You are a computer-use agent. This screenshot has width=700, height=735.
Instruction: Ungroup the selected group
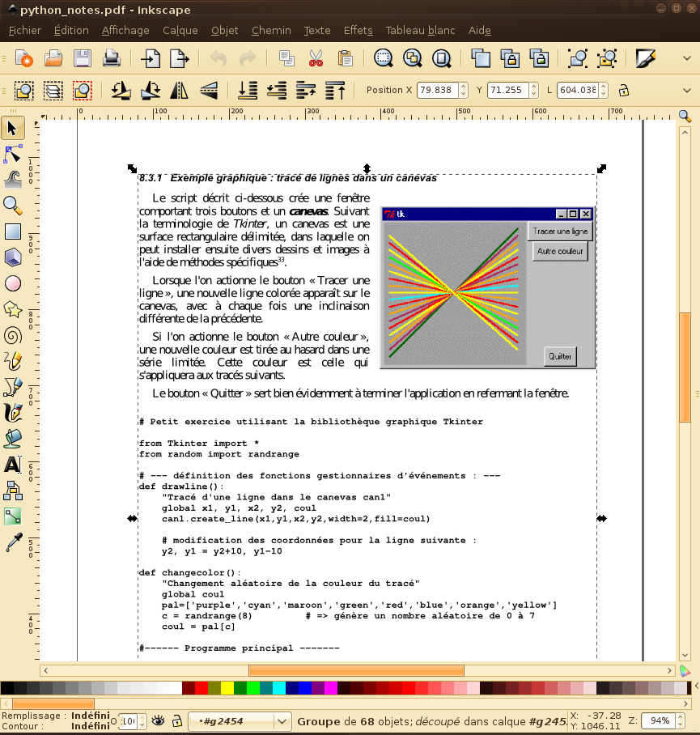point(607,58)
